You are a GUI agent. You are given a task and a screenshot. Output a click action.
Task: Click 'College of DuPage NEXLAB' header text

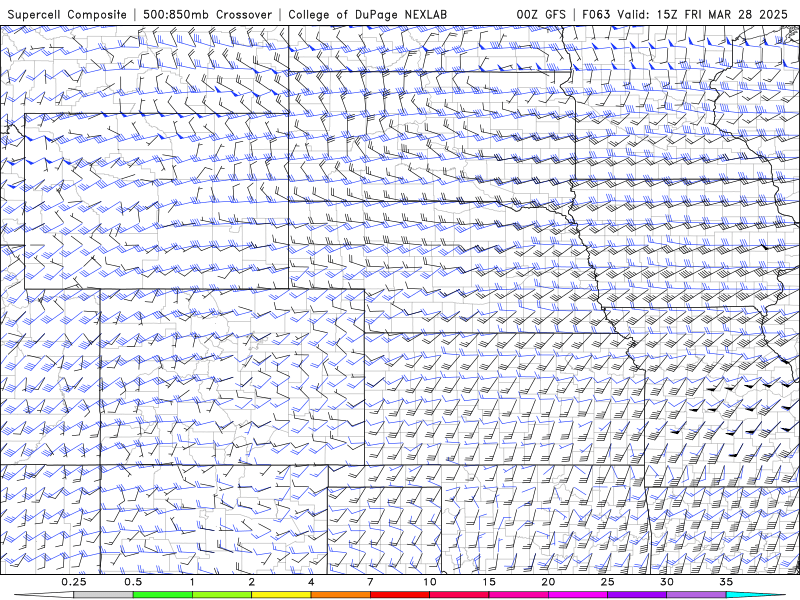(367, 14)
